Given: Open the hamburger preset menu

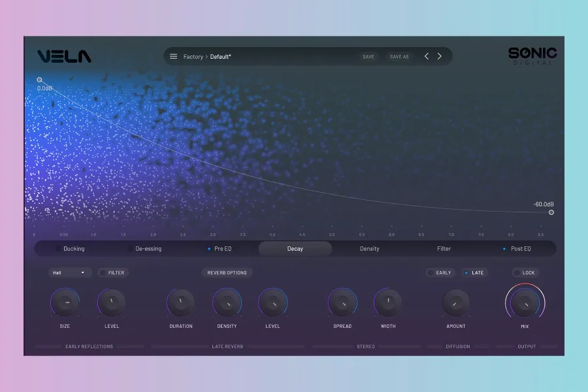Looking at the screenshot, I should pyautogui.click(x=174, y=57).
